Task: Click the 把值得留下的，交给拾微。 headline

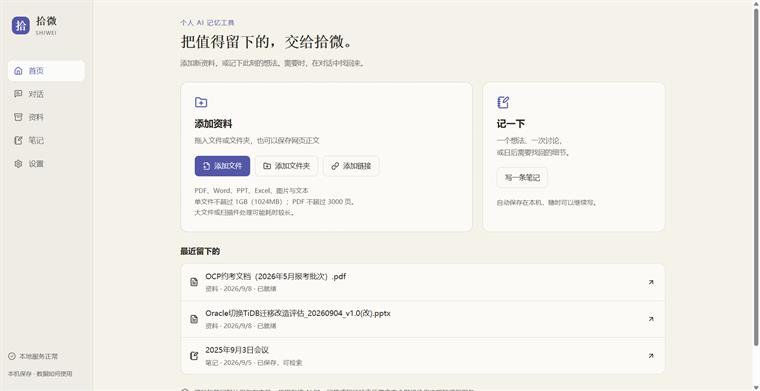Action: (267, 42)
